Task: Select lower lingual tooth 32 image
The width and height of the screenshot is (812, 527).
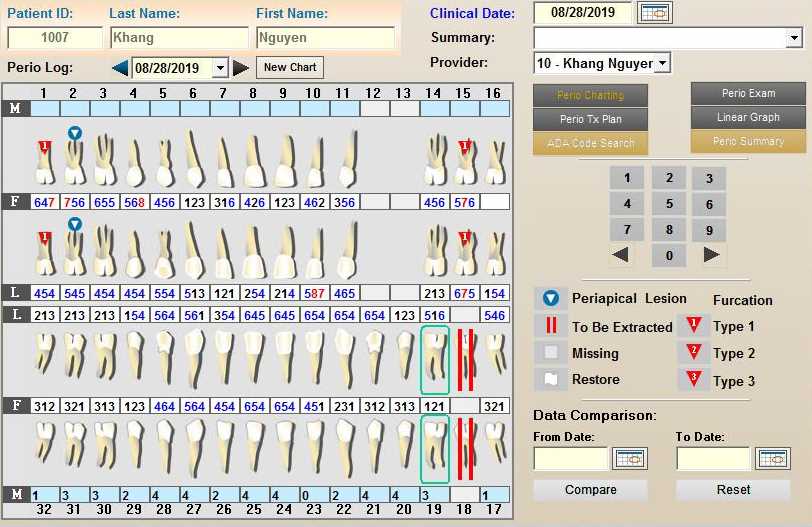Action: coord(45,353)
